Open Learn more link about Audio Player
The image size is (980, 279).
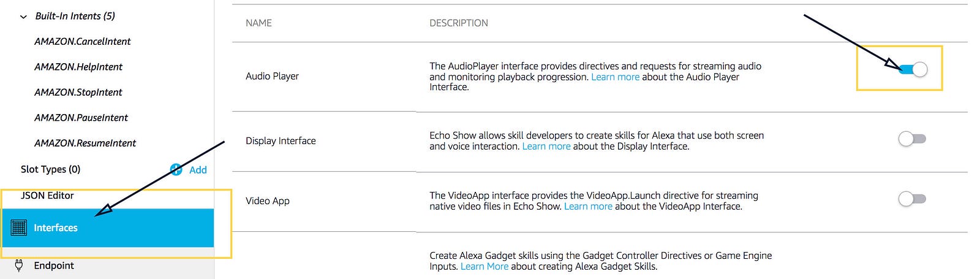coord(615,77)
